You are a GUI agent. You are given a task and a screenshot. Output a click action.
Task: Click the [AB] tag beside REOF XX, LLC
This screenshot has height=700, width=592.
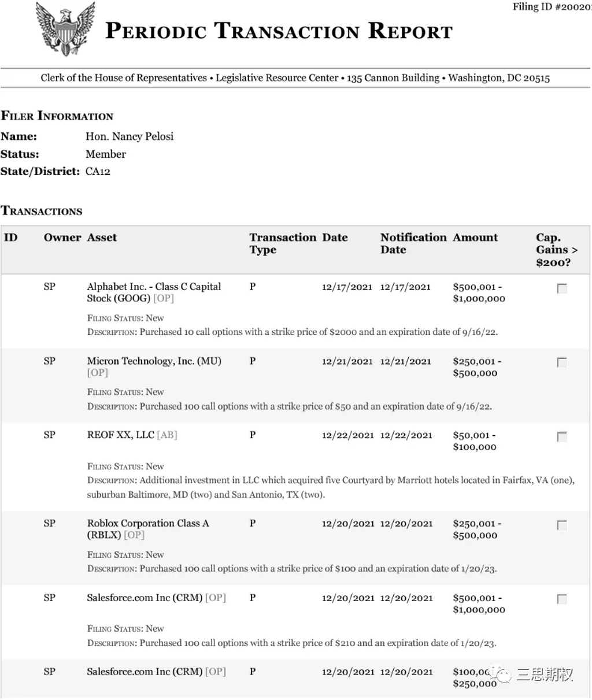click(167, 435)
